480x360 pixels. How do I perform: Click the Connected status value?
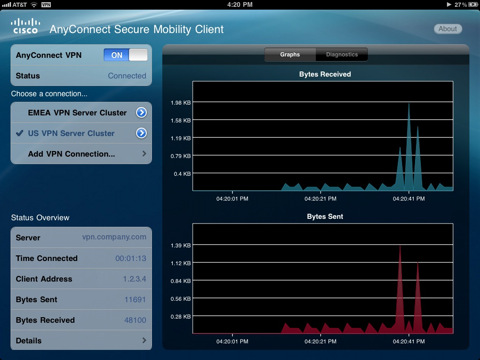[127, 76]
